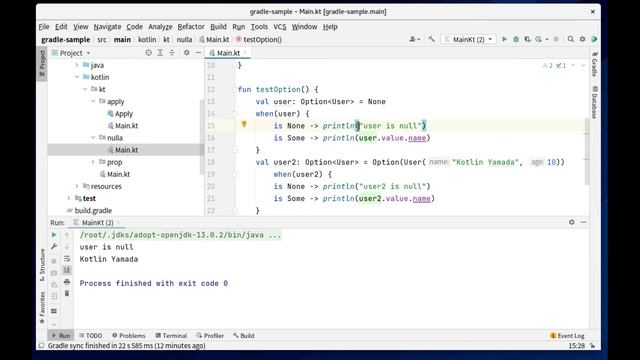Open the Event Log
Screen dimensions: 640x360
coord(567,336)
